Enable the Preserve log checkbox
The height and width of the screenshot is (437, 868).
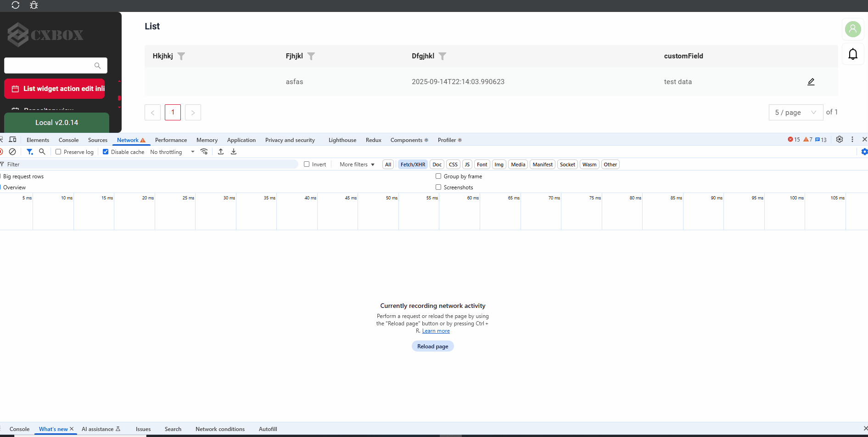click(x=58, y=152)
